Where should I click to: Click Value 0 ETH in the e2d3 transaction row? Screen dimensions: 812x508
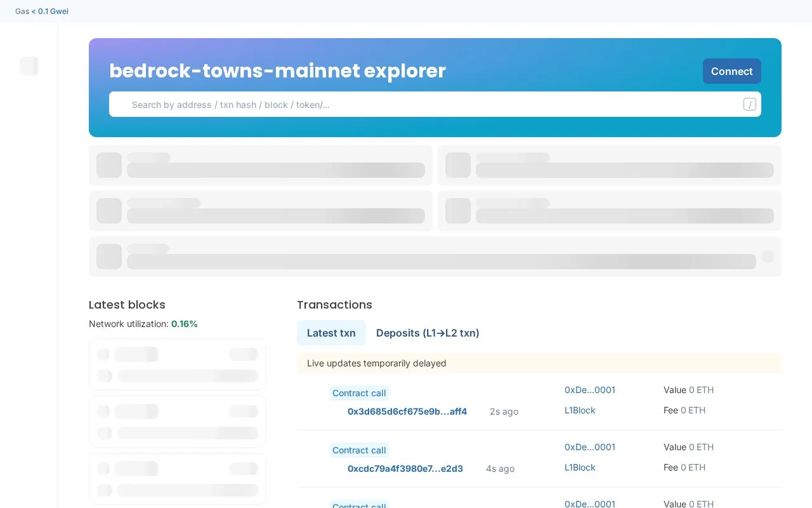[688, 447]
